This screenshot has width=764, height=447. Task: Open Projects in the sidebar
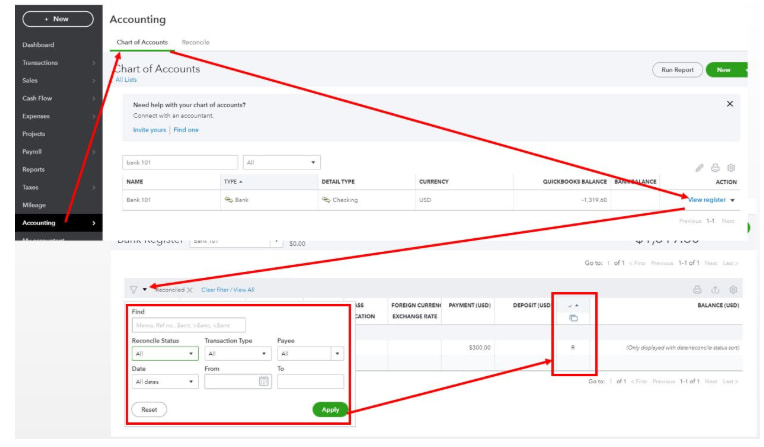pos(34,134)
